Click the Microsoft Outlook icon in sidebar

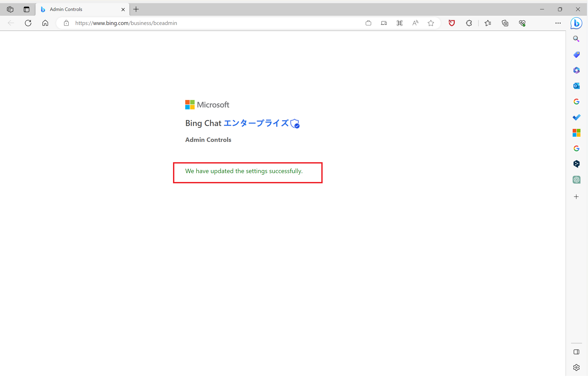pos(577,86)
